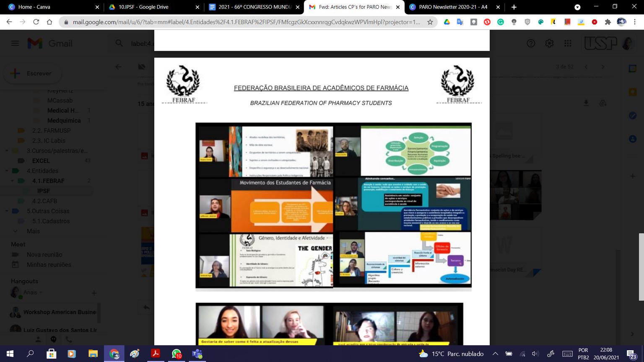Open the 4.2.CAFB label
This screenshot has width=644, height=362.
pos(44,201)
